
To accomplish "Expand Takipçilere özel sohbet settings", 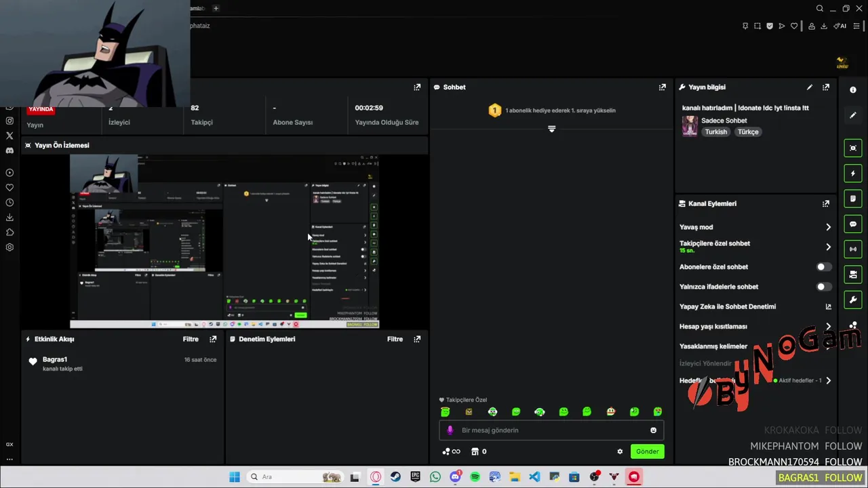I will click(828, 247).
